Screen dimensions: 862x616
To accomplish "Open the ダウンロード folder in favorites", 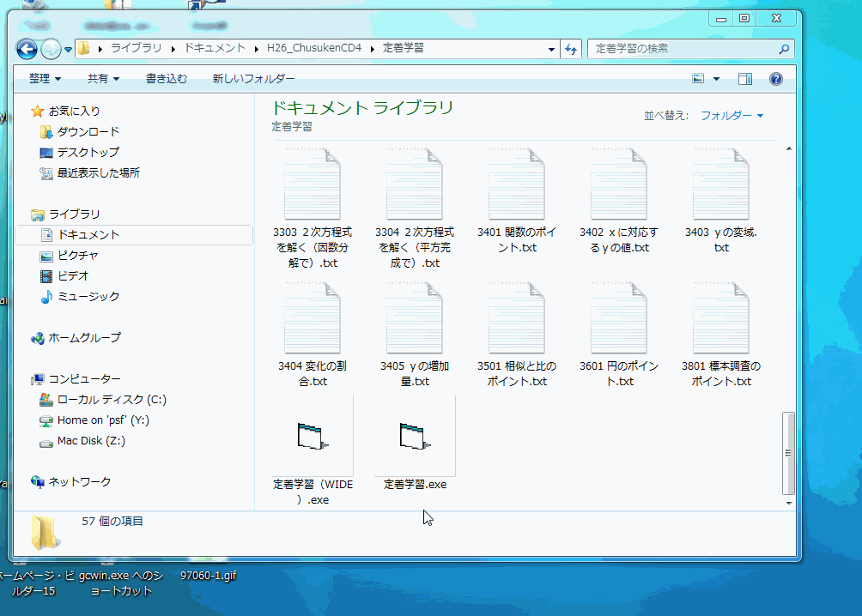I will pos(88,132).
